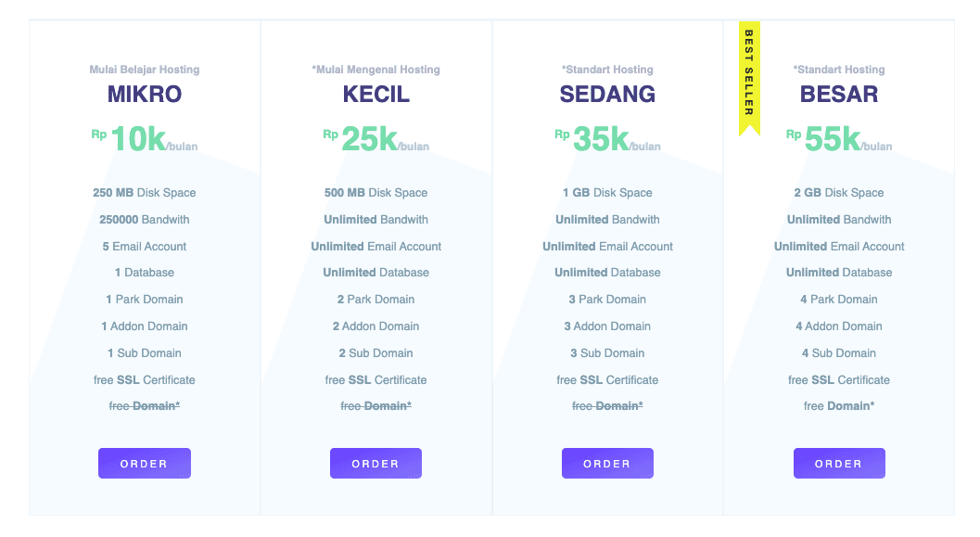Select the Rp 35k price text
This screenshot has height=537, width=980.
pos(607,139)
